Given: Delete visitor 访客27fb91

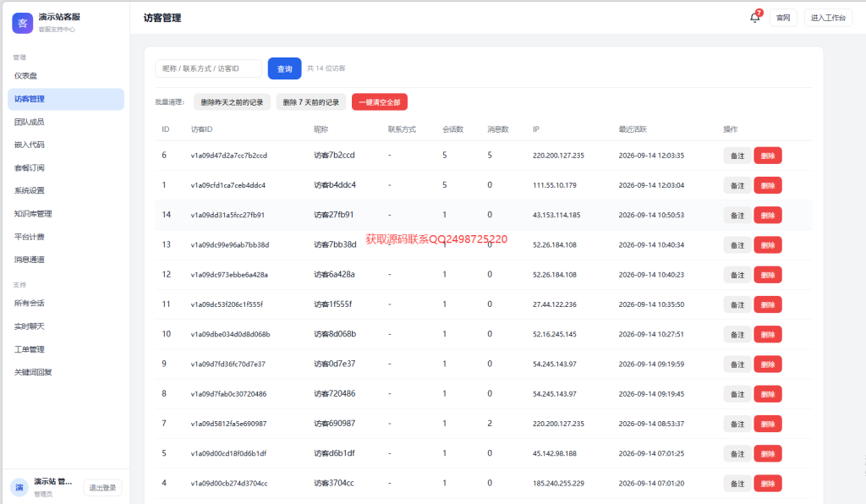Looking at the screenshot, I should (768, 216).
